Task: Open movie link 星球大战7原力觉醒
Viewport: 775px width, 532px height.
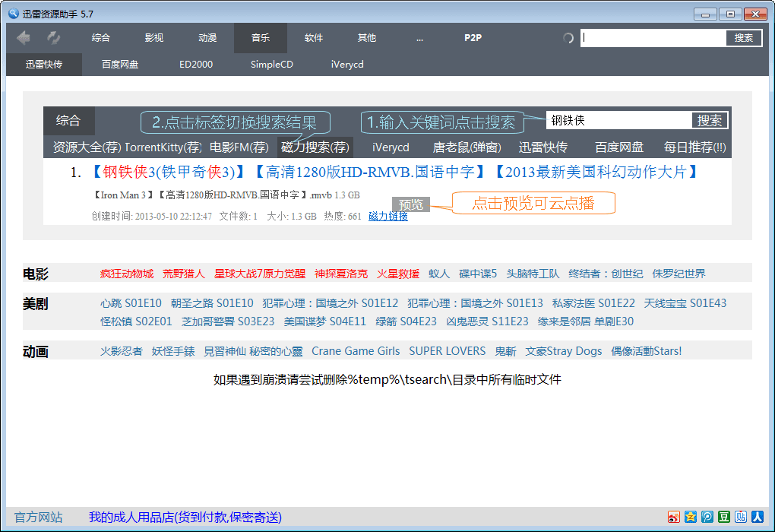Action: pyautogui.click(x=260, y=274)
